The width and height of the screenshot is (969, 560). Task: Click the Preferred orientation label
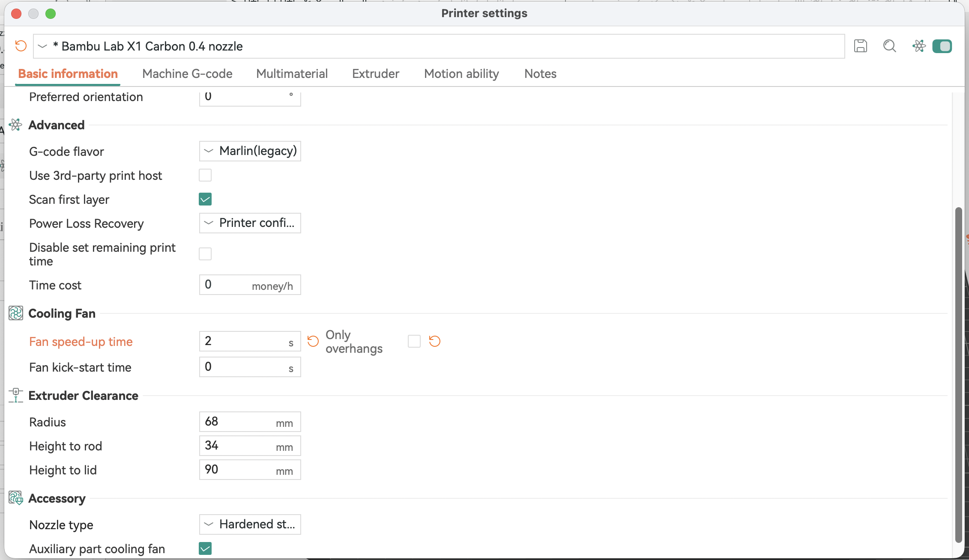[86, 97]
